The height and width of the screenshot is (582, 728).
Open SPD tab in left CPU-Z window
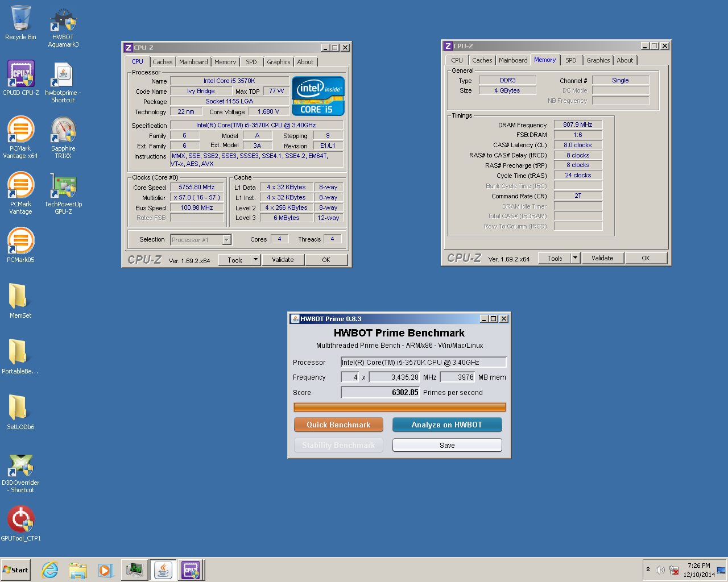click(251, 62)
